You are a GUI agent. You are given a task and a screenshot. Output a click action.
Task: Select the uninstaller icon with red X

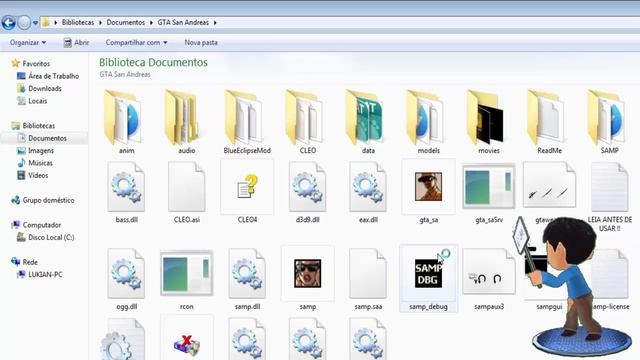187,344
